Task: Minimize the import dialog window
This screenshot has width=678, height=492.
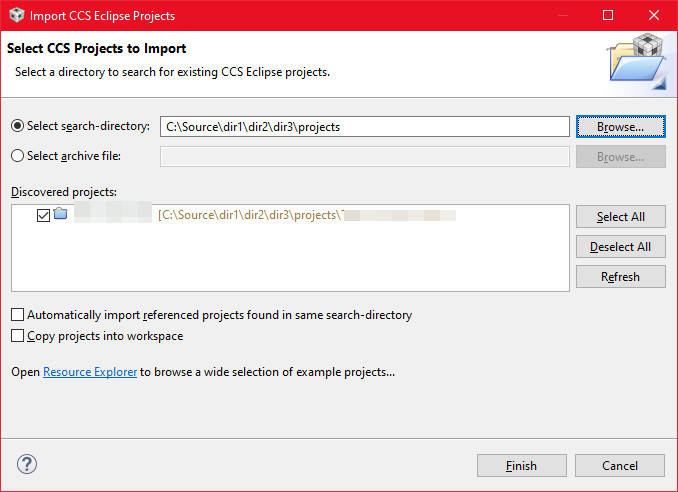Action: pos(563,15)
